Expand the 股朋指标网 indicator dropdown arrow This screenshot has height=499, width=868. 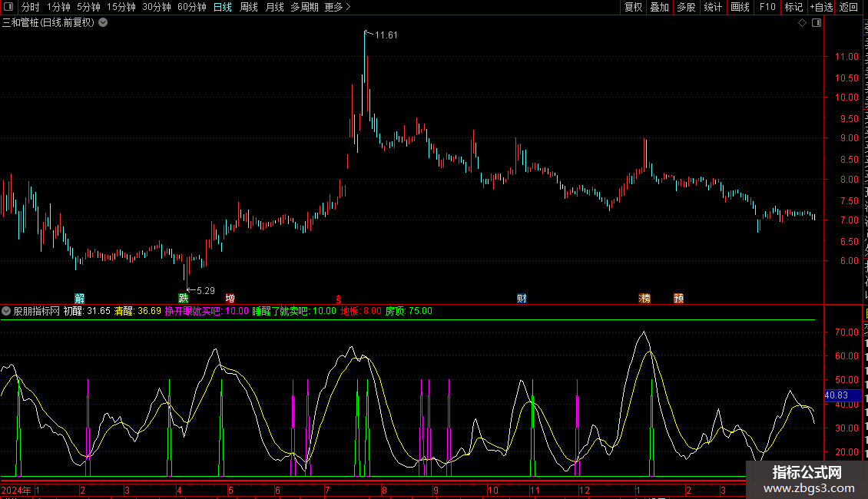pos(7,311)
